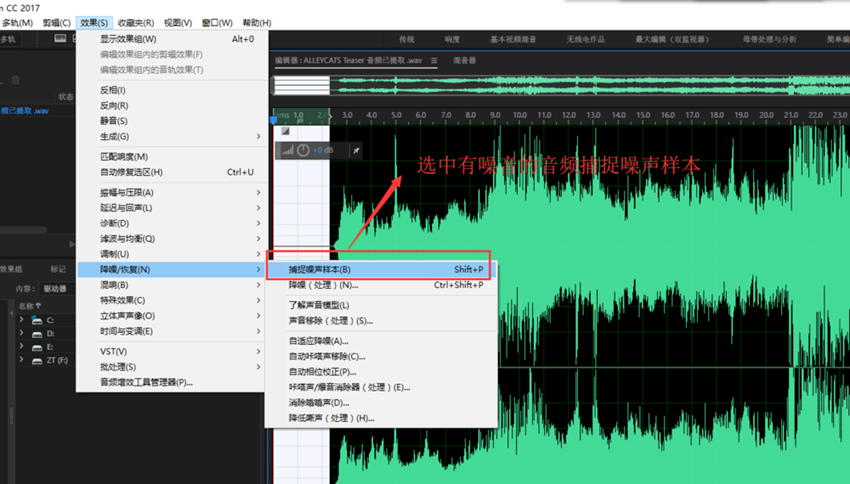
Task: Expand the D: drive tree node
Action: (22, 332)
